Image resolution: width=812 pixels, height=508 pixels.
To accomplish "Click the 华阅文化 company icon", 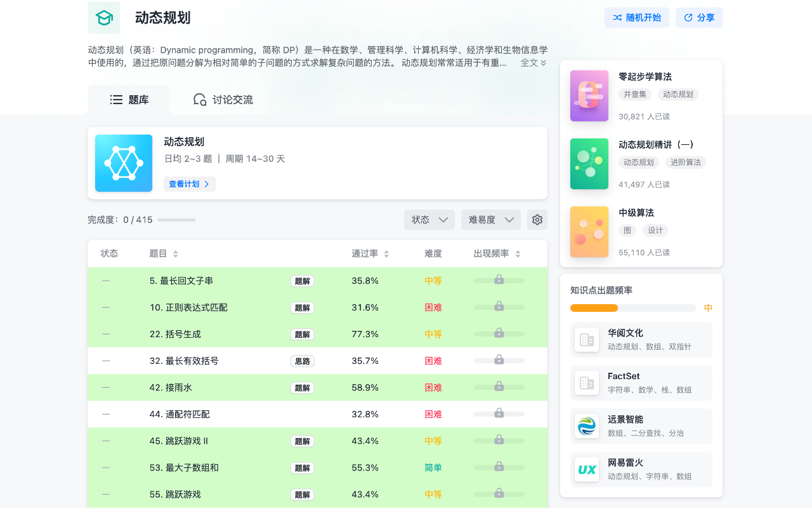I will [586, 339].
